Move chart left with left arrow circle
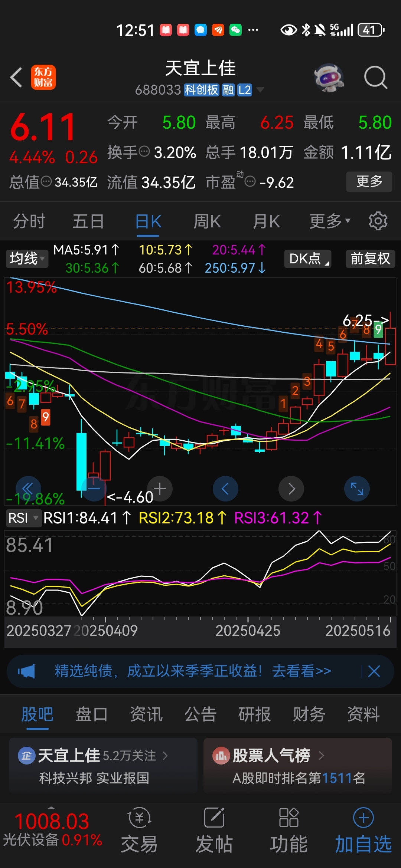 (225, 489)
